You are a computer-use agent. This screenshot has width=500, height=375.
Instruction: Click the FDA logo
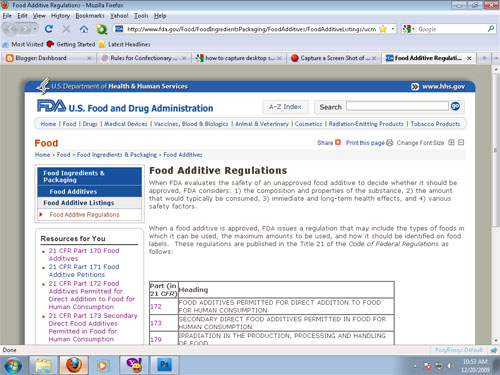(x=51, y=106)
